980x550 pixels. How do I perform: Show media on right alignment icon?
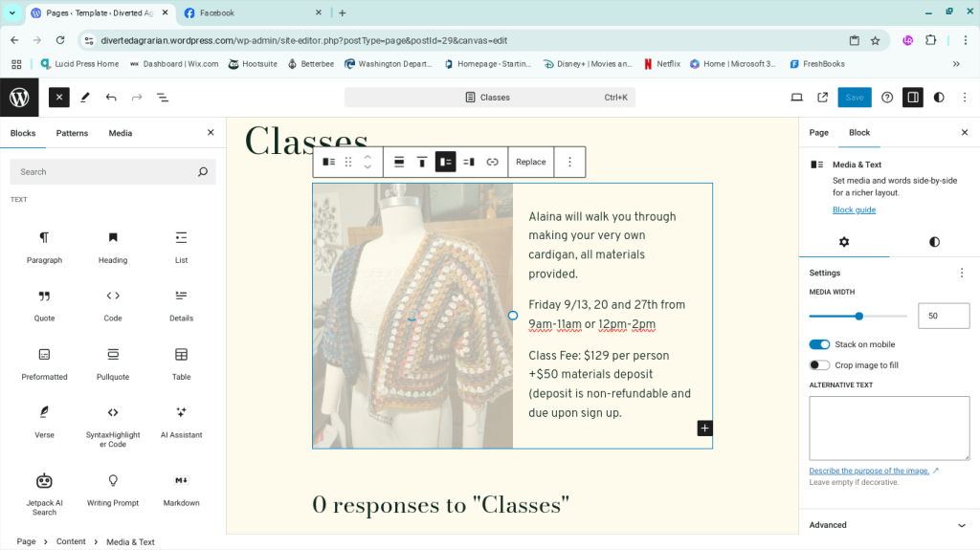(468, 163)
